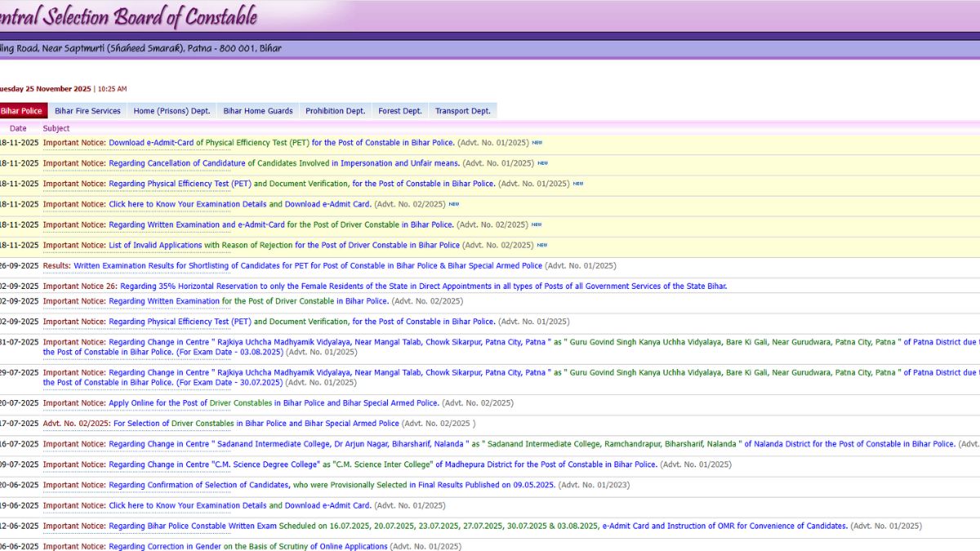980x551 pixels.
Task: Click the Subject column header
Action: point(56,128)
